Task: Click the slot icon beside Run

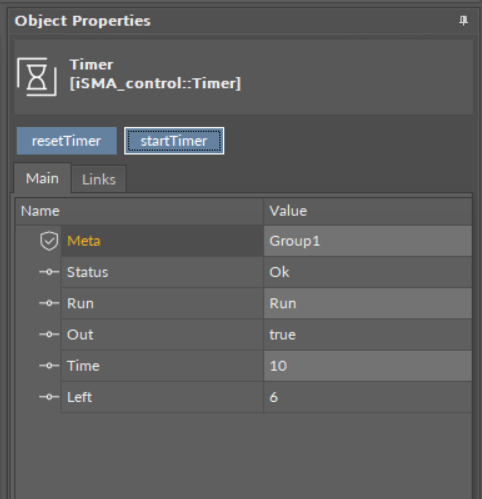Action: (x=49, y=303)
